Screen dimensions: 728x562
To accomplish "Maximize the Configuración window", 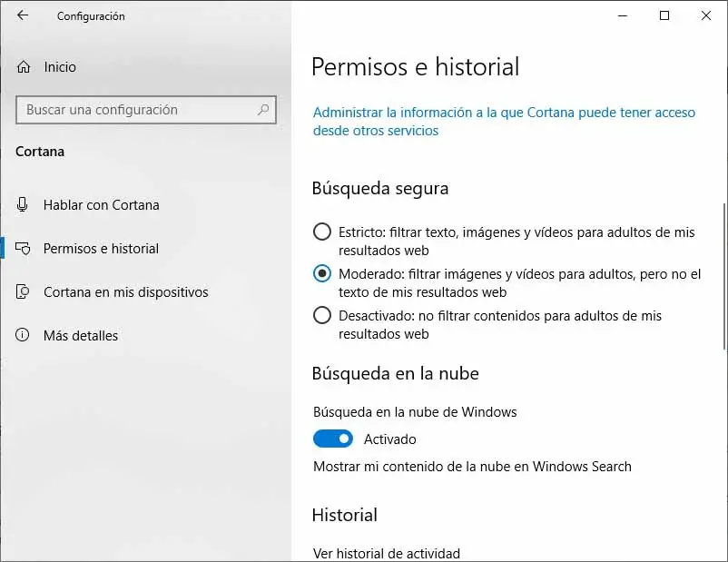I will 664,15.
